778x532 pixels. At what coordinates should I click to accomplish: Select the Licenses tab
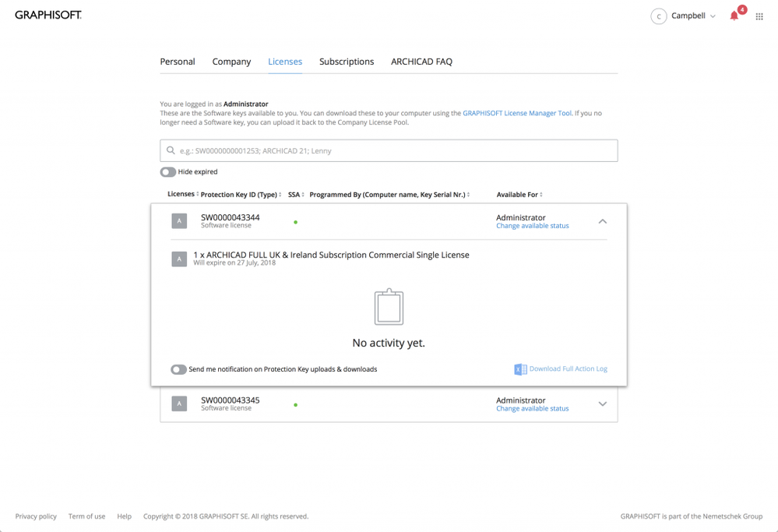pyautogui.click(x=285, y=62)
